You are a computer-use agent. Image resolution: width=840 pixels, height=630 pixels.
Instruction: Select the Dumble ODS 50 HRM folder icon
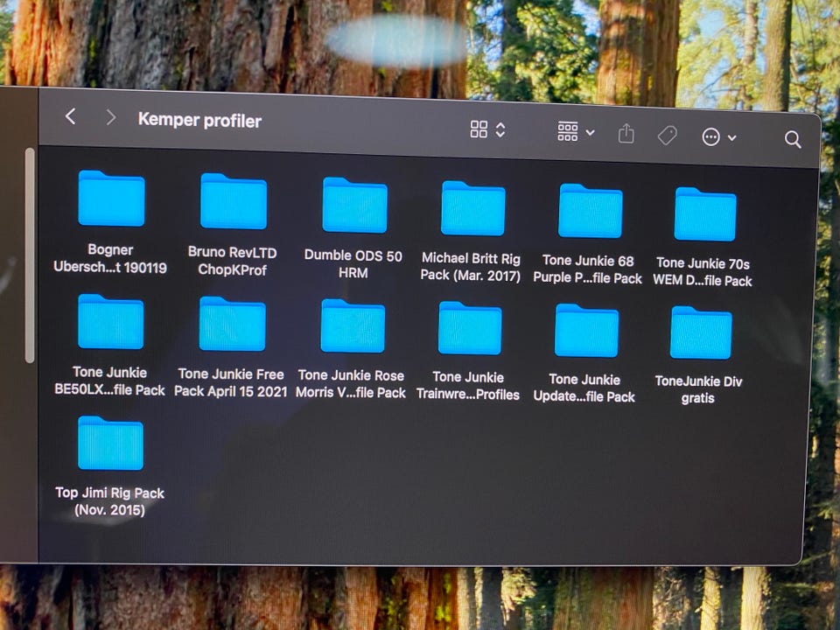(x=354, y=205)
